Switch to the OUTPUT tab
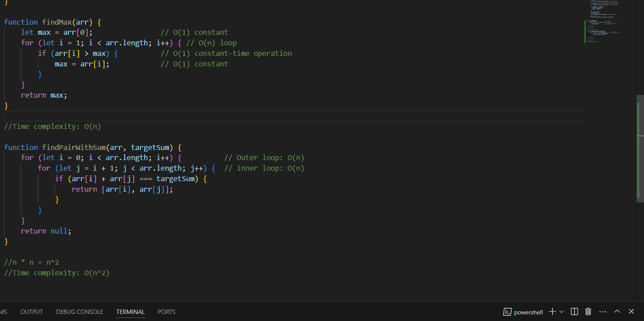644x321 pixels. [32, 312]
